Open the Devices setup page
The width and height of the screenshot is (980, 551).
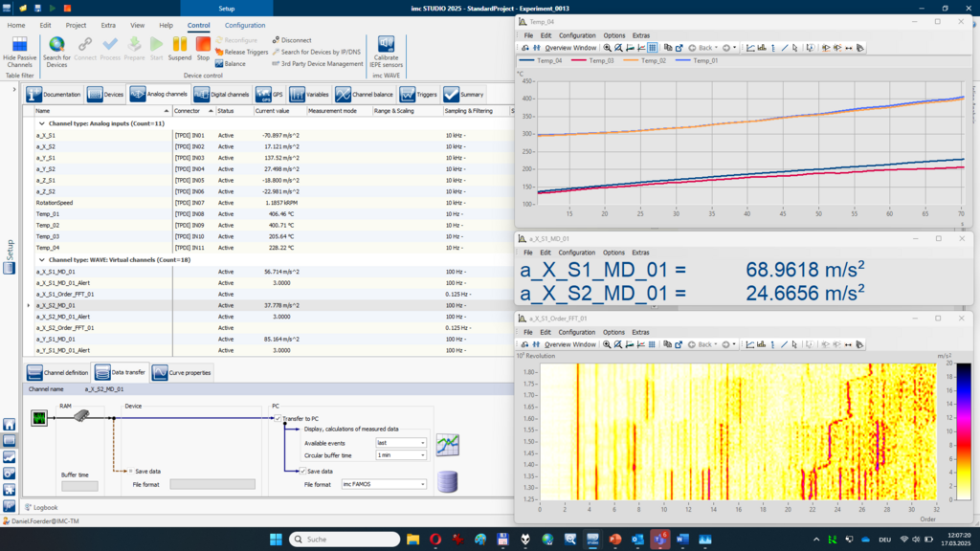(x=105, y=95)
